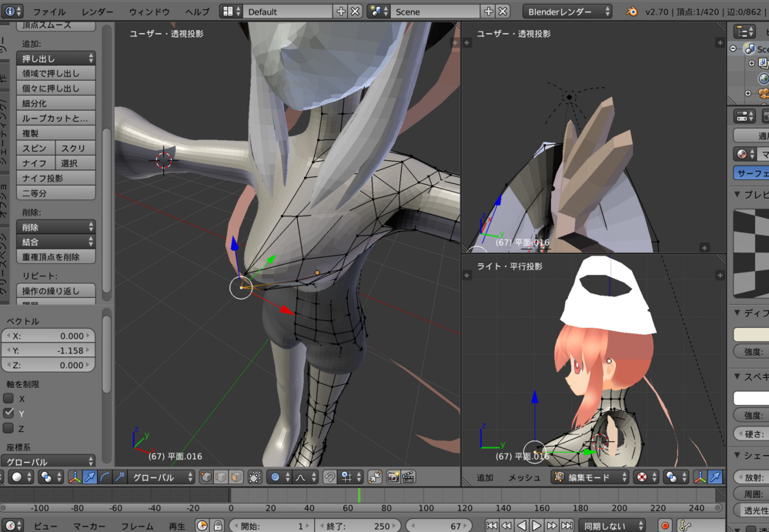Toggle the preview range clock icon
Viewport: 769px width, 532px height.
pyautogui.click(x=202, y=526)
